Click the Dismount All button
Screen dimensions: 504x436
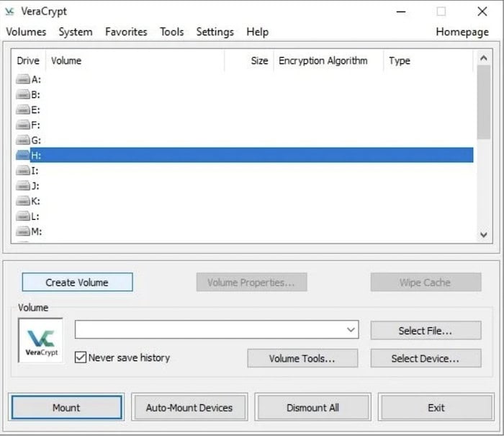click(x=312, y=407)
